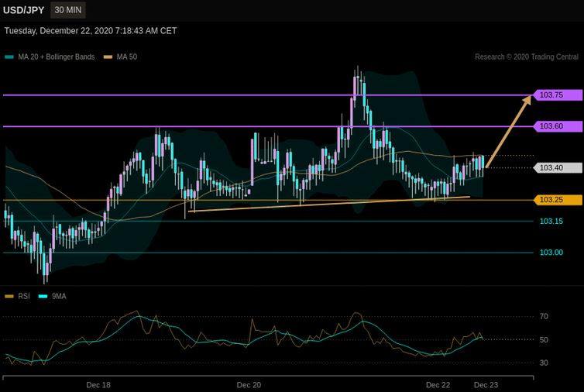The image size is (584, 392).
Task: Click the RSI 30 axis value
Action: [x=544, y=363]
